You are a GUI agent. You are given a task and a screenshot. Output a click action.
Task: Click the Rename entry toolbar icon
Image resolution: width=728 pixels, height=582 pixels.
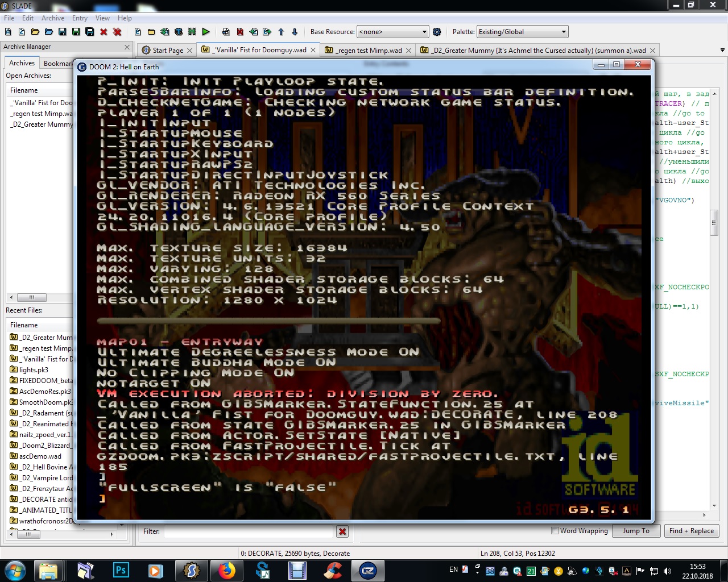point(226,32)
